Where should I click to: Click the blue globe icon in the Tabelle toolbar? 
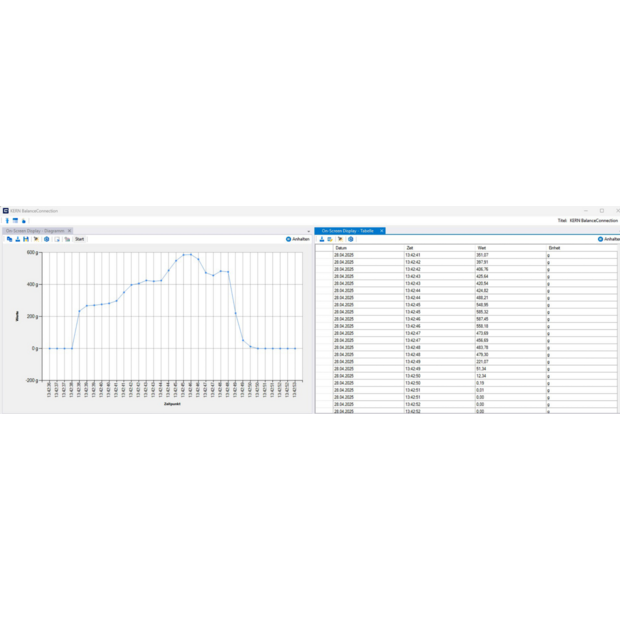[x=350, y=239]
